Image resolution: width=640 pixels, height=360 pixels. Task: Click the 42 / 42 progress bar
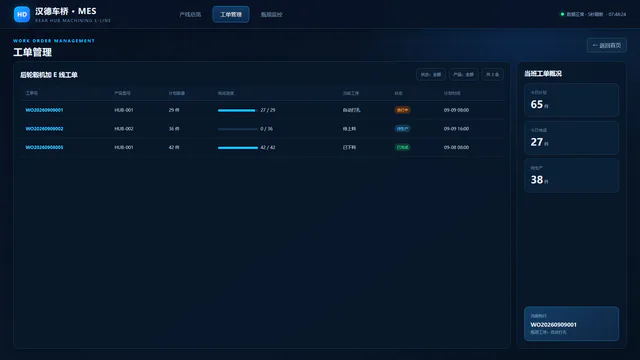pyautogui.click(x=238, y=148)
